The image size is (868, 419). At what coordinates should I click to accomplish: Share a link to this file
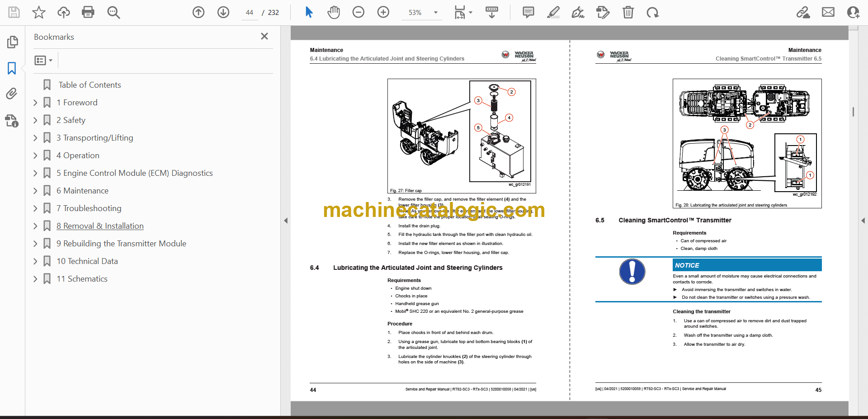point(803,12)
